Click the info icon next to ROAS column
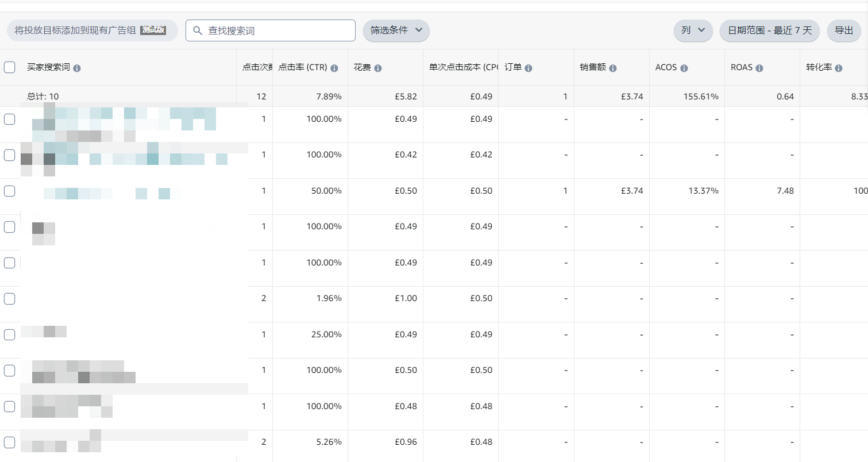Screen dimensions: 868x462 click(758, 67)
